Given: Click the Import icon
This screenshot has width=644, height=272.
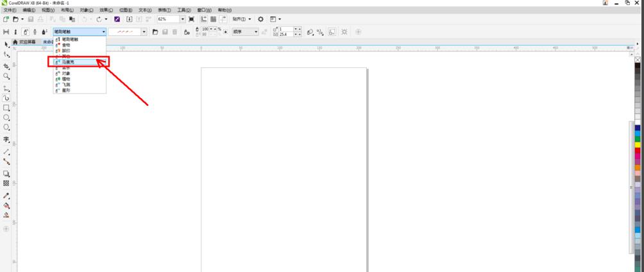Looking at the screenshot, I should click(130, 19).
